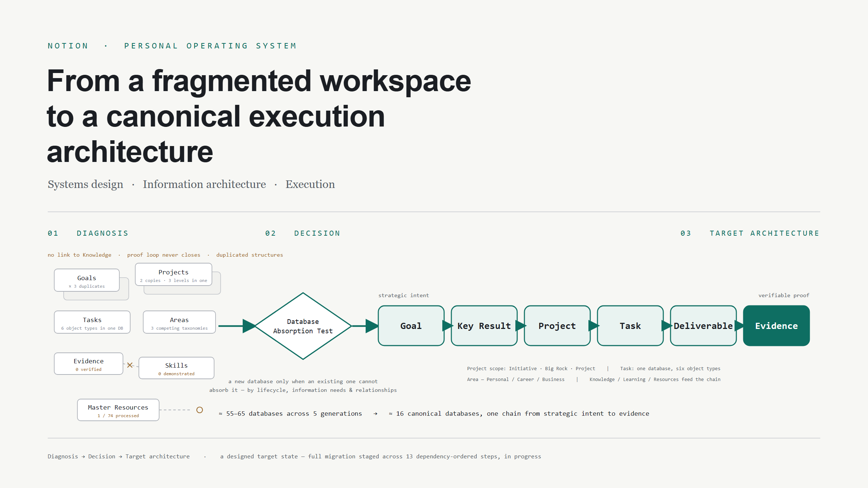Image resolution: width=868 pixels, height=488 pixels.
Task: Click the 'strategic intent' label
Action: [x=404, y=295]
